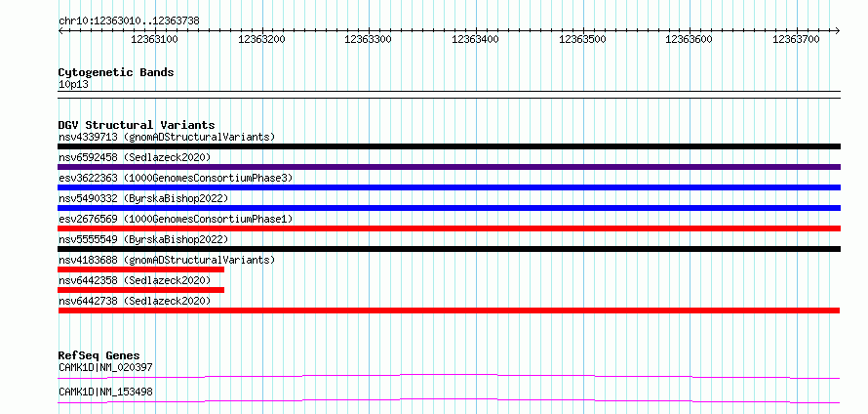
Task: Click the right arrowhead of the ruler
Action: tap(838, 30)
